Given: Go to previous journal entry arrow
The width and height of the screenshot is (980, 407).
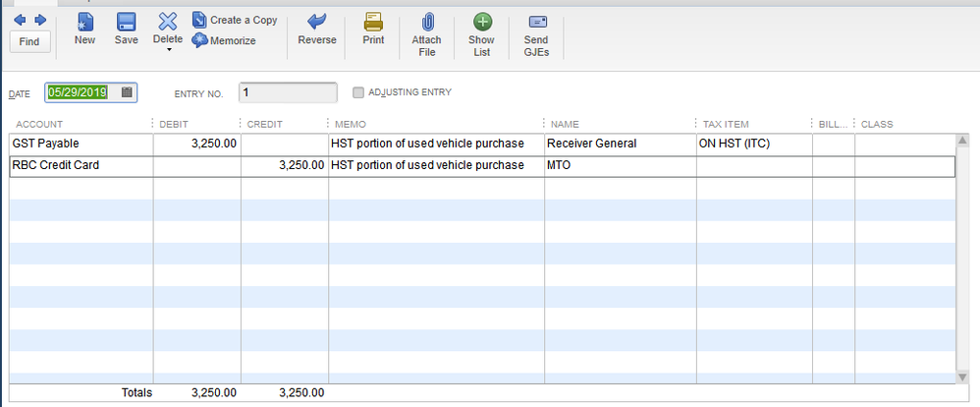Looking at the screenshot, I should 20,20.
